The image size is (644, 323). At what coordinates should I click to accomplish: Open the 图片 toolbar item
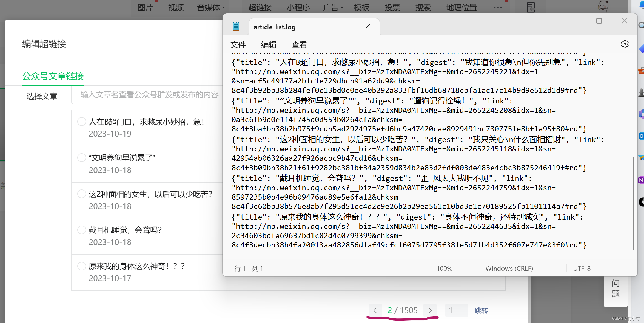(x=145, y=8)
